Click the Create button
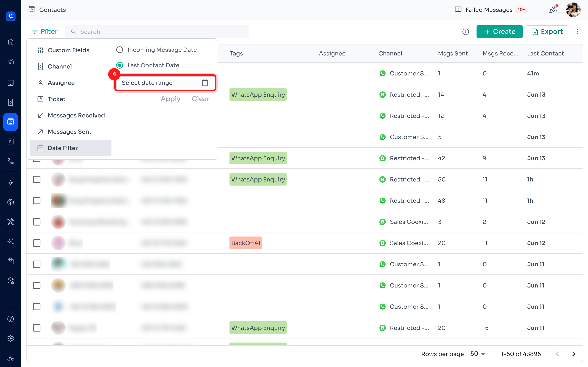 coord(499,32)
